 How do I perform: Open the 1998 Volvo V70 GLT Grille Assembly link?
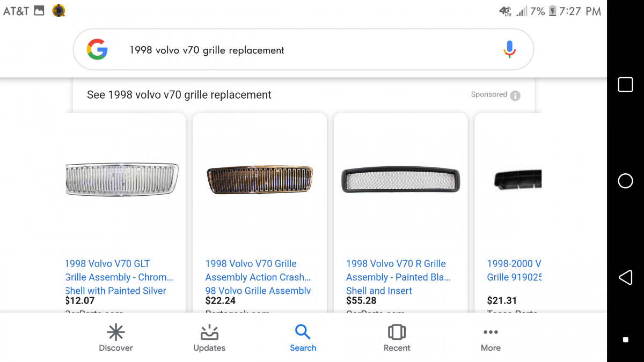click(106, 277)
